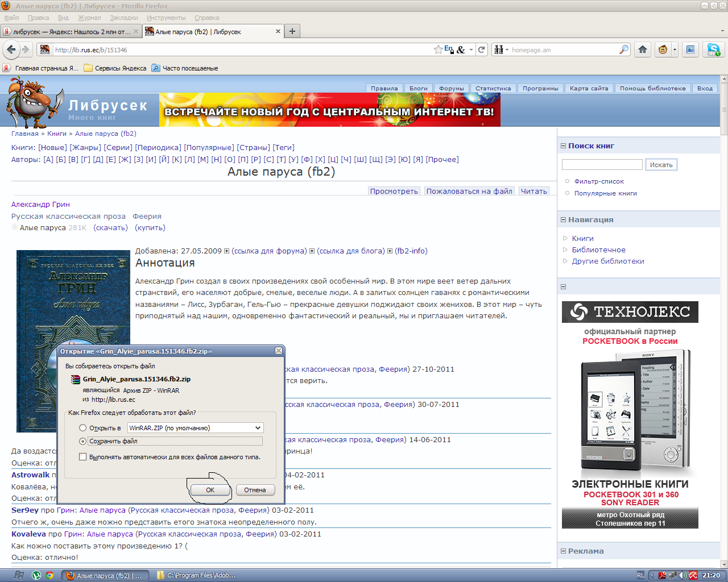Open the Firefox home page icon
The height and width of the screenshot is (582, 728).
(x=643, y=49)
